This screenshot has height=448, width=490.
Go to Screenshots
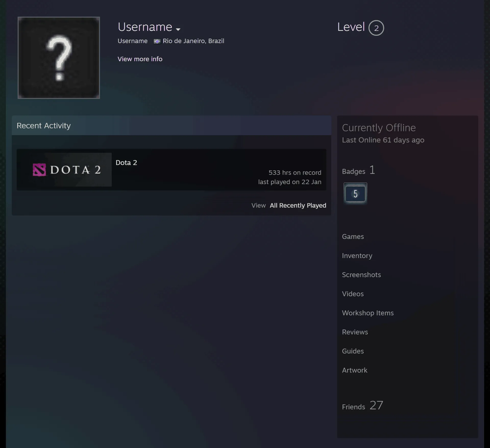tap(361, 275)
